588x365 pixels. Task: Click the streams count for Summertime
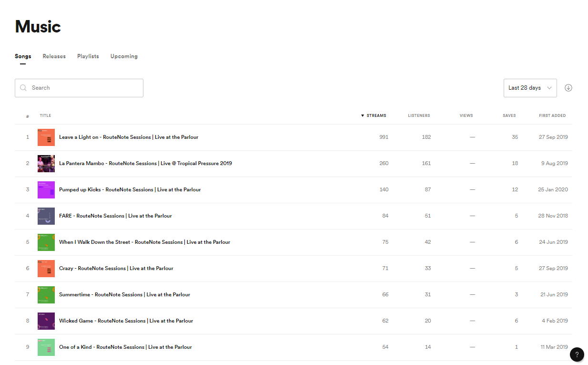(x=385, y=294)
